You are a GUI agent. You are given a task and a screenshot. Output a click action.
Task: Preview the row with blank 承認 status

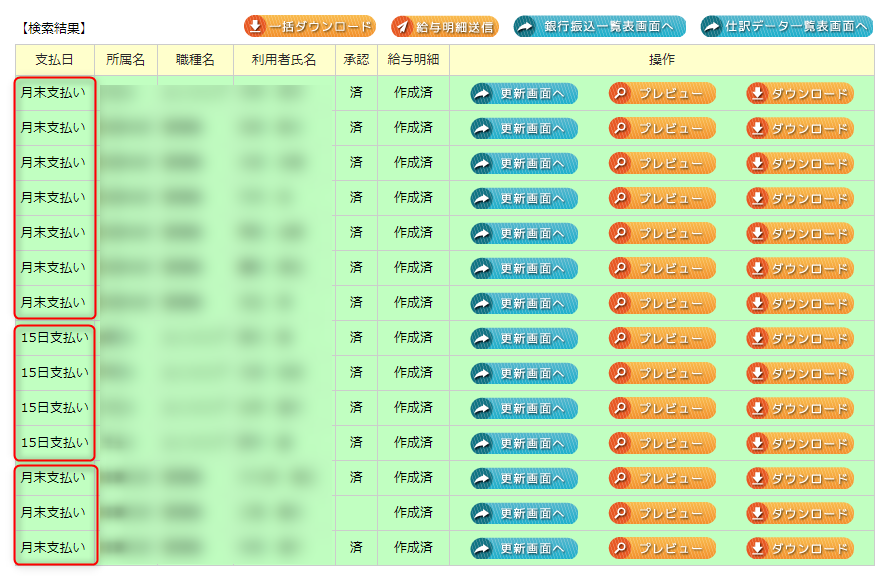[x=662, y=514]
